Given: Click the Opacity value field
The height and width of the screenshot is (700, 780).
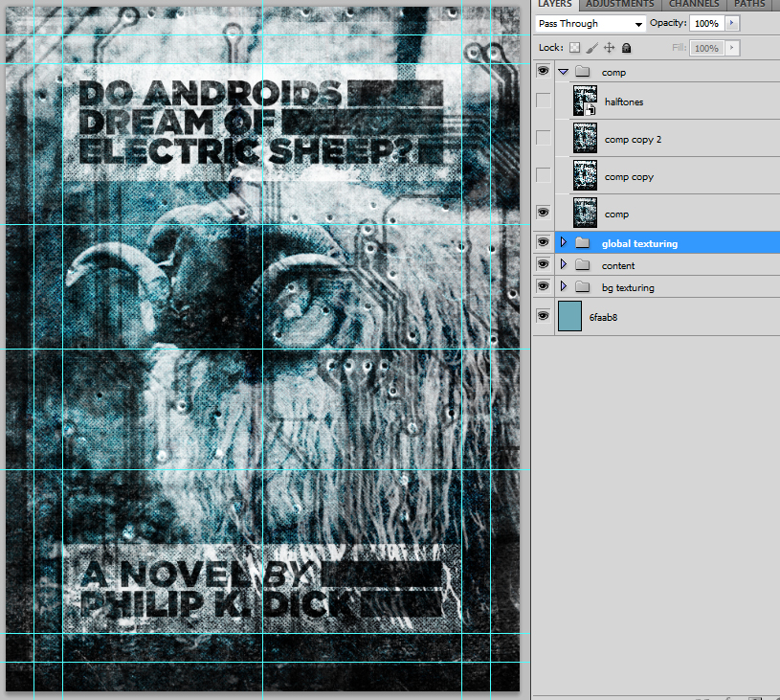Looking at the screenshot, I should tap(707, 23).
